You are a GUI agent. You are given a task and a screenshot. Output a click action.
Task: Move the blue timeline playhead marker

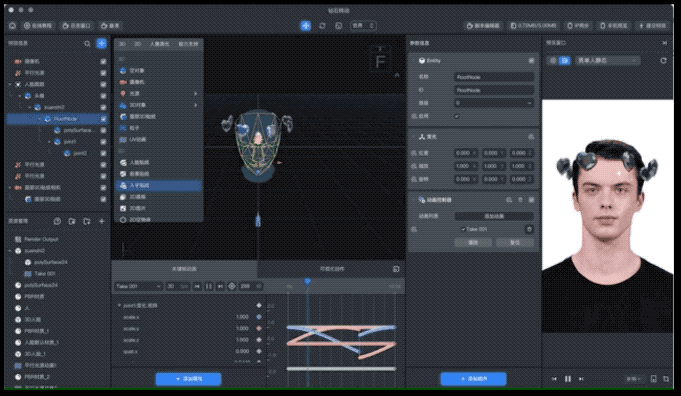tap(307, 282)
